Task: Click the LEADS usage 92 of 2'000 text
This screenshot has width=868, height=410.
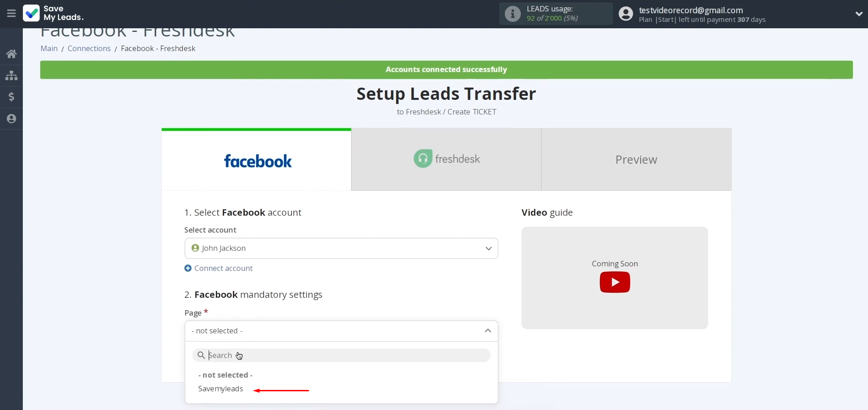Action: click(552, 18)
